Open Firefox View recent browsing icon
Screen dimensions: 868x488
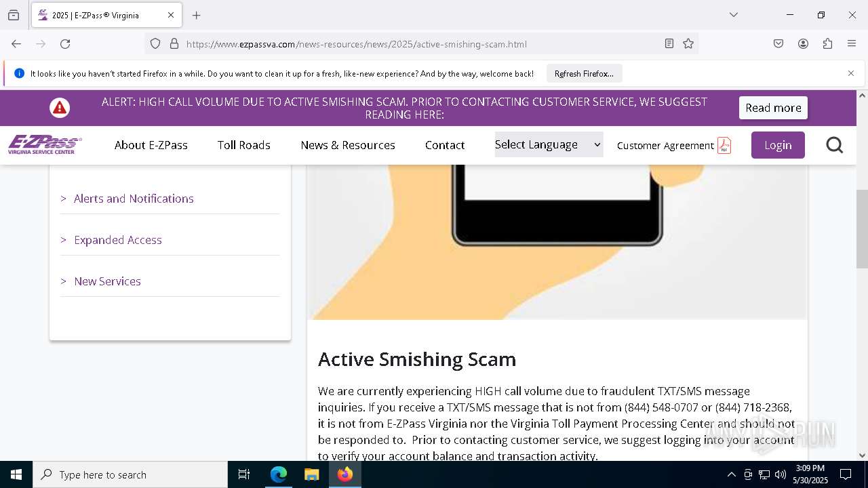pyautogui.click(x=14, y=15)
